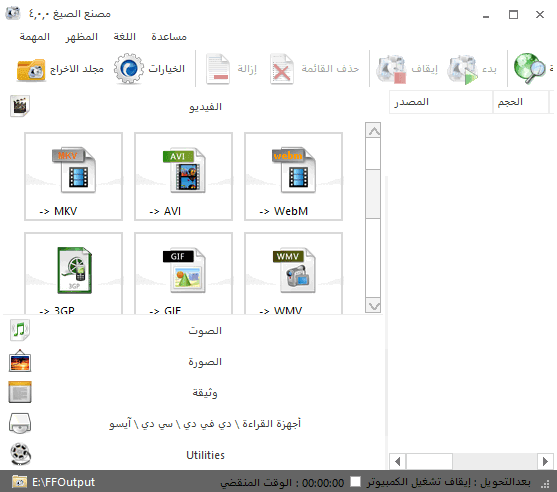The width and height of the screenshot is (557, 492).
Task: Click the video clapperboard category icon
Action: click(20, 106)
